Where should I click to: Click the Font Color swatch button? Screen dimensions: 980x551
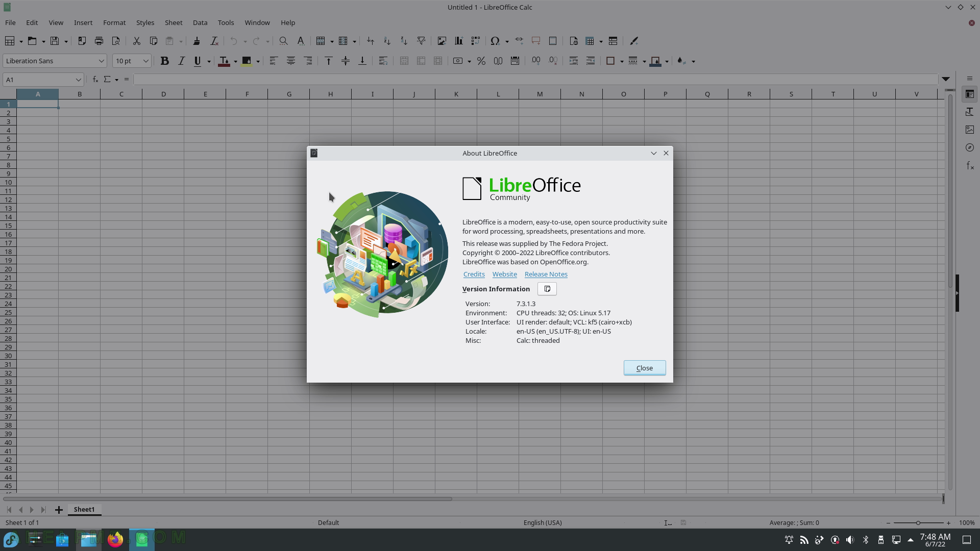(x=224, y=61)
